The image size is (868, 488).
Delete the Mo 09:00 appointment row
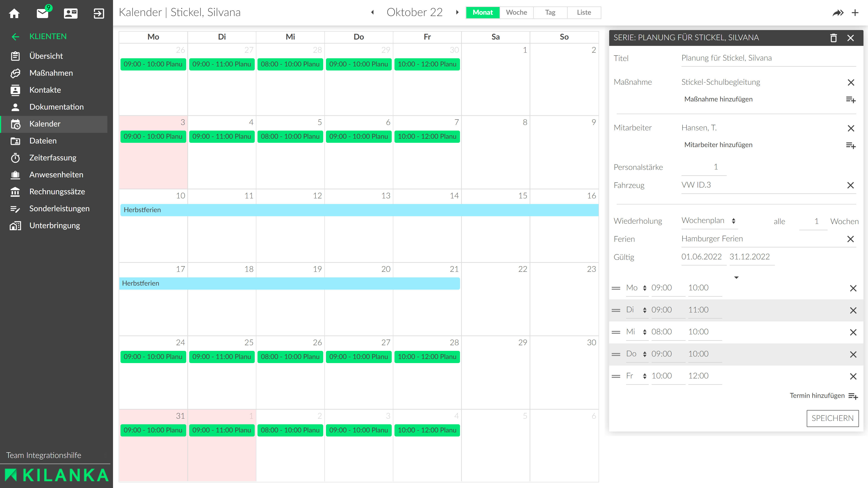tap(853, 288)
